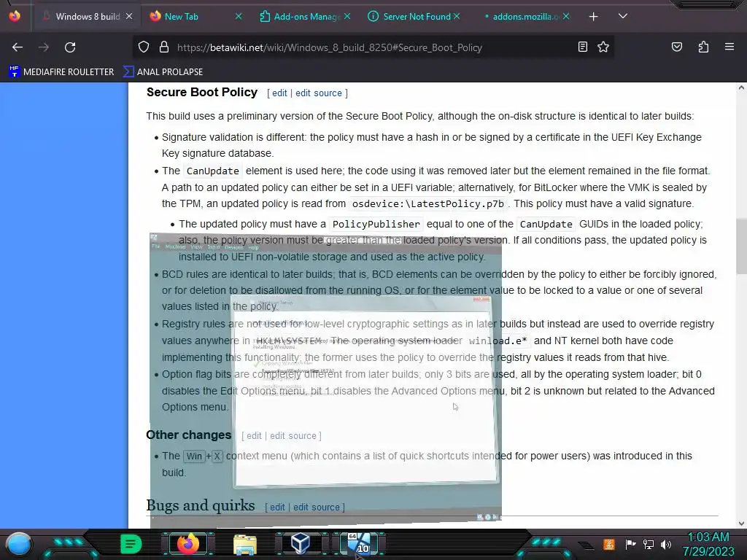The height and width of the screenshot is (560, 747).
Task: Click edit source beside Bugs and quirks
Action: 317,507
